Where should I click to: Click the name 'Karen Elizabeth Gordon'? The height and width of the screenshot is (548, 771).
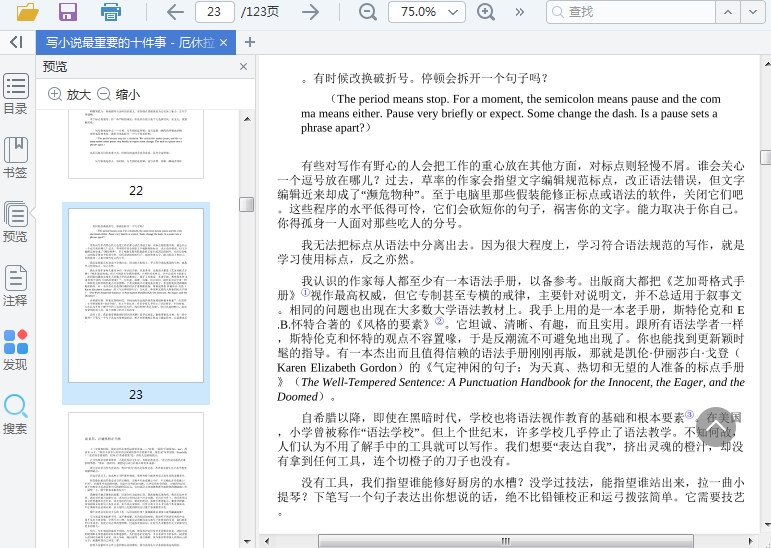pyautogui.click(x=337, y=367)
